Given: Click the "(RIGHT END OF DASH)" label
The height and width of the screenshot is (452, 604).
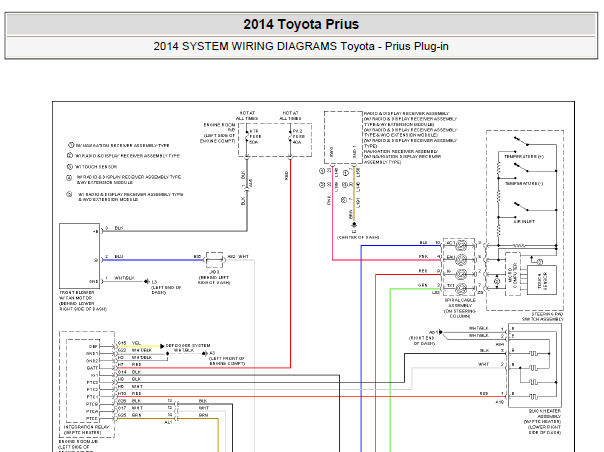Looking at the screenshot, I should click(422, 341).
